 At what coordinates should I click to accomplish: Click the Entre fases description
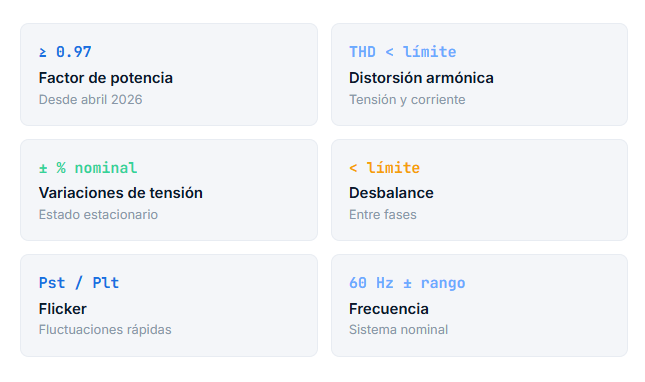pyautogui.click(x=383, y=215)
